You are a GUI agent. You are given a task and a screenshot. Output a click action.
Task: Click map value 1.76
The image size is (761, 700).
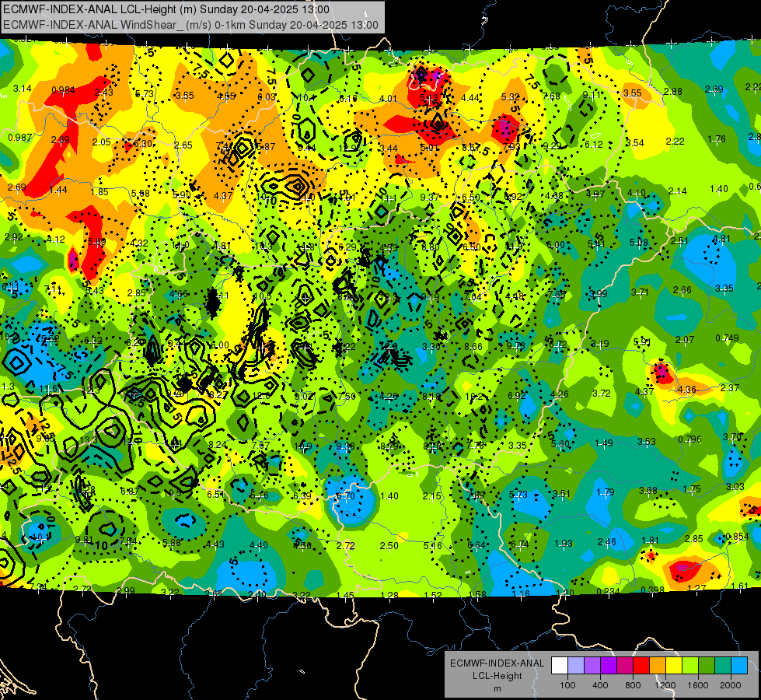click(717, 139)
